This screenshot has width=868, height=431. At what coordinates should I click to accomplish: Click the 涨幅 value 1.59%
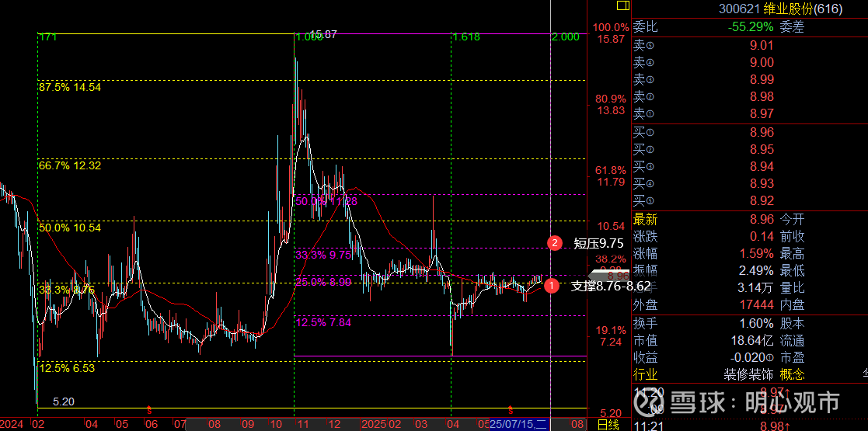[x=755, y=254]
